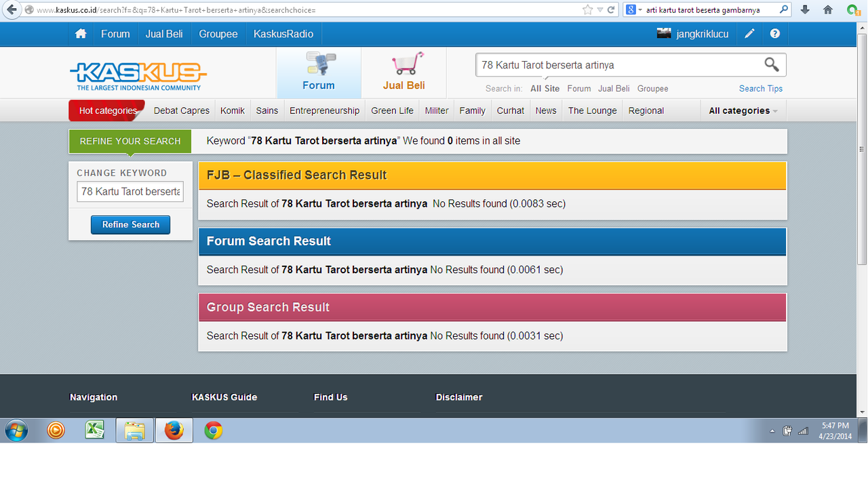Open the Entrepreneurship category
This screenshot has height=488, width=868.
click(325, 110)
